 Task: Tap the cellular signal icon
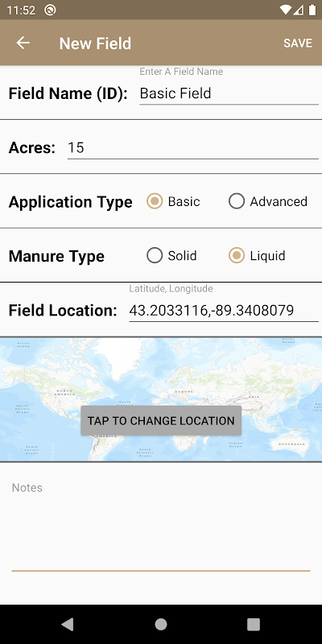click(299, 10)
